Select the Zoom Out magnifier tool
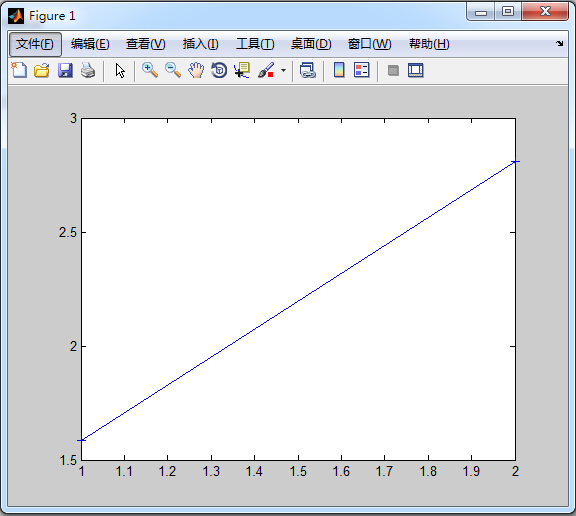Screen dimensions: 576x516 pos(173,70)
